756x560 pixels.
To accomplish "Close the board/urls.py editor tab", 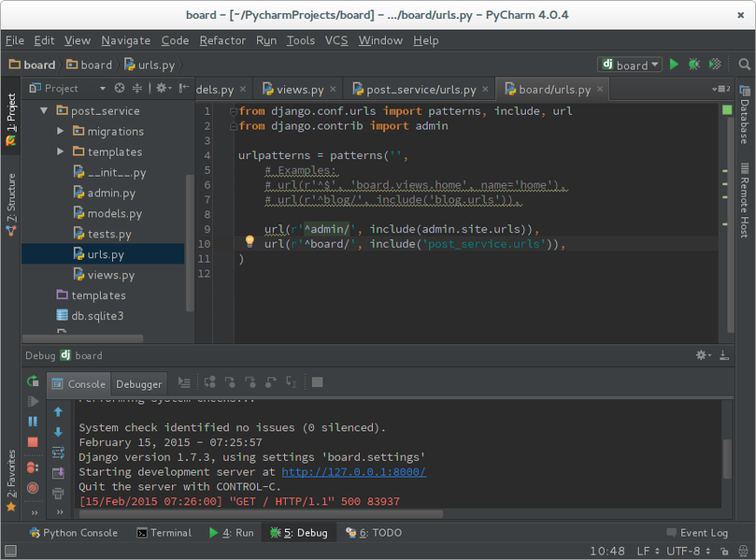I will pos(600,89).
